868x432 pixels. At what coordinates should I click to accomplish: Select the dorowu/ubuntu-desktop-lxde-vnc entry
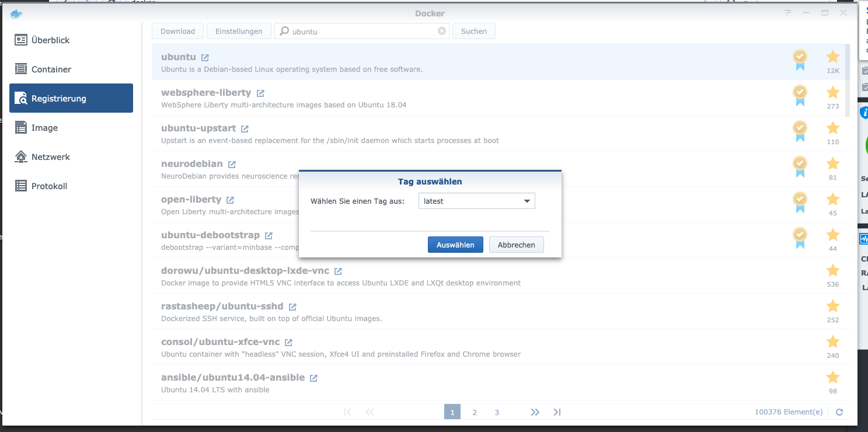click(245, 271)
